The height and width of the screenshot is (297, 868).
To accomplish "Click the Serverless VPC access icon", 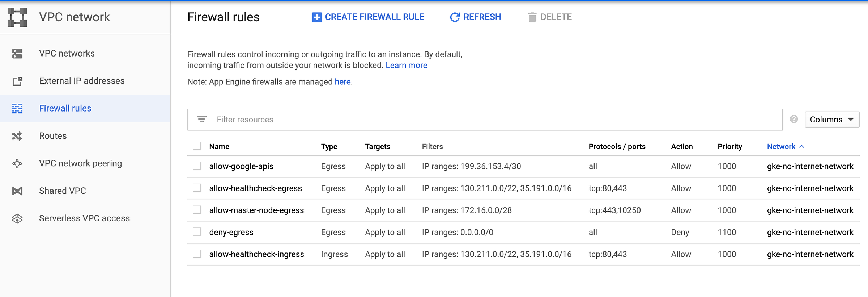I will (x=17, y=218).
